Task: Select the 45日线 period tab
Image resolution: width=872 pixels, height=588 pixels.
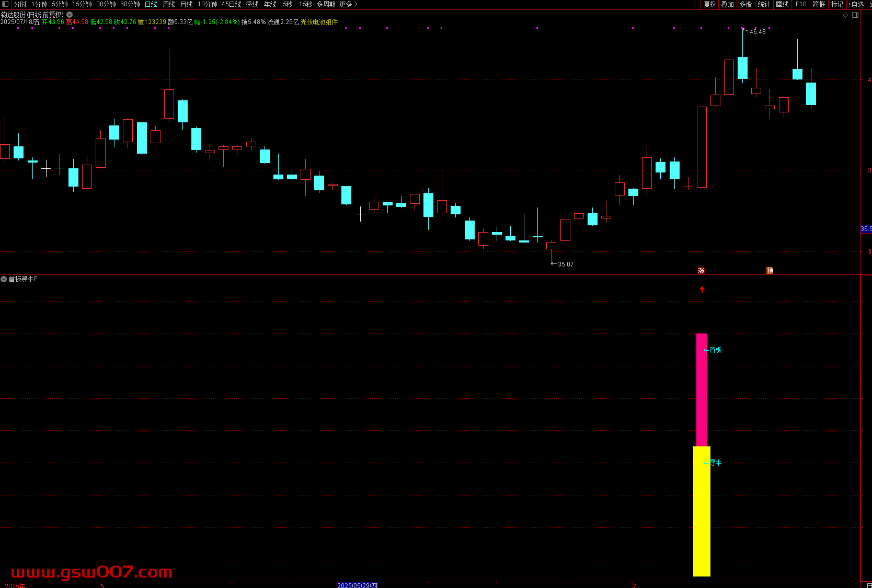Action: pos(232,4)
